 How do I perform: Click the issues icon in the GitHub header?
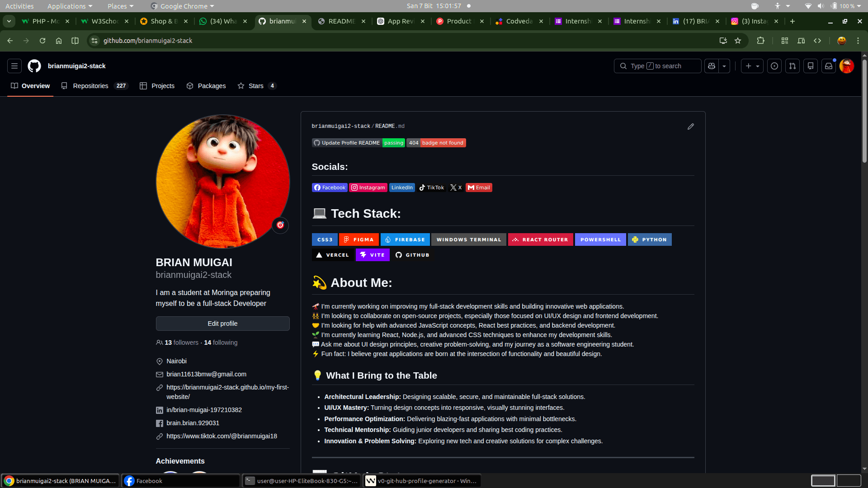[774, 66]
